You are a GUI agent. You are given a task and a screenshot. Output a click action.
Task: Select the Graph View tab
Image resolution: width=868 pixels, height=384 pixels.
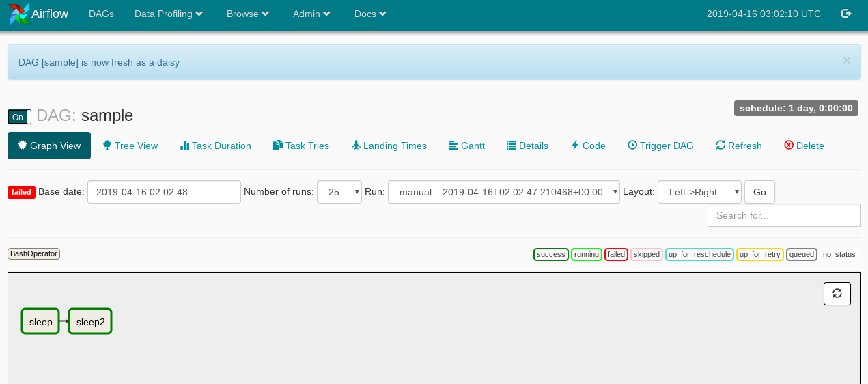click(x=49, y=146)
